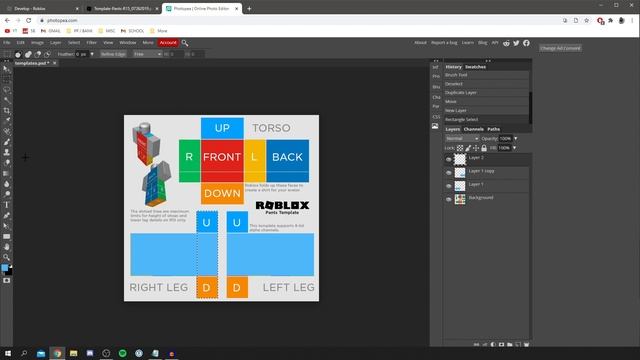Select the Move tool in toolbox

tap(7, 69)
